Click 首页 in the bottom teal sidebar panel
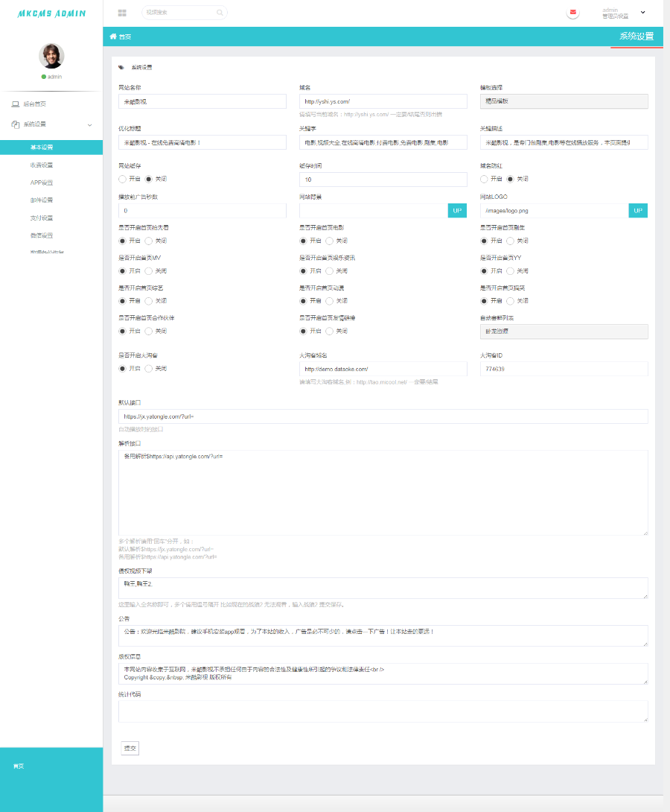Screen dimensions: 670x812 [x=19, y=767]
